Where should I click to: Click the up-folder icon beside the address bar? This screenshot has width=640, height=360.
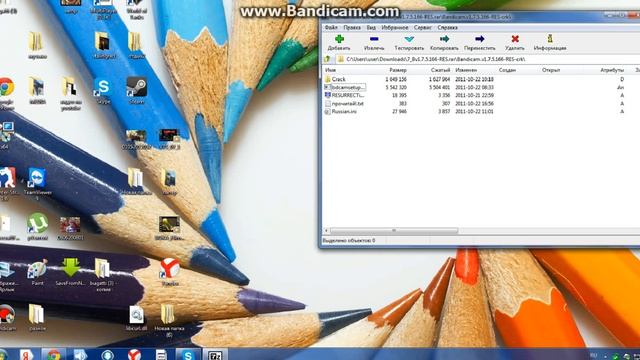(327, 59)
